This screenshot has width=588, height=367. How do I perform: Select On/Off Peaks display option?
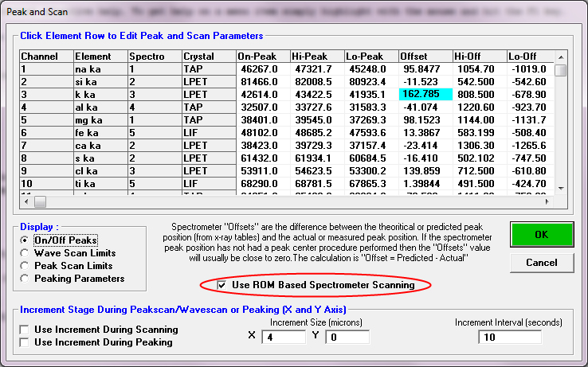pyautogui.click(x=26, y=240)
